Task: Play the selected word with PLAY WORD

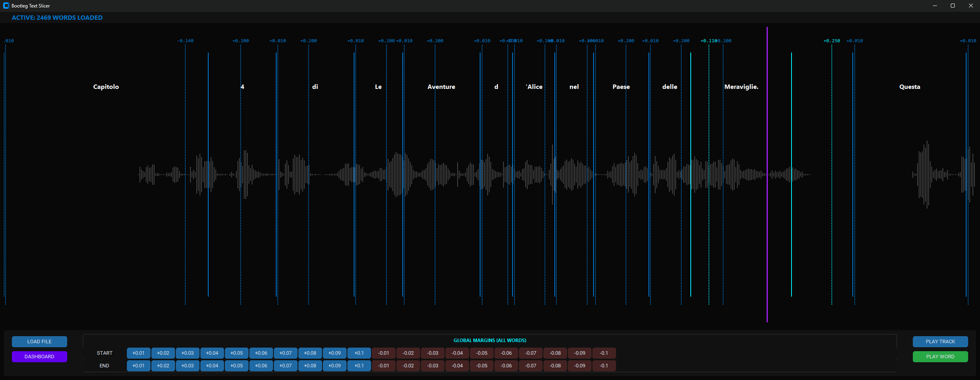Action: pos(940,357)
